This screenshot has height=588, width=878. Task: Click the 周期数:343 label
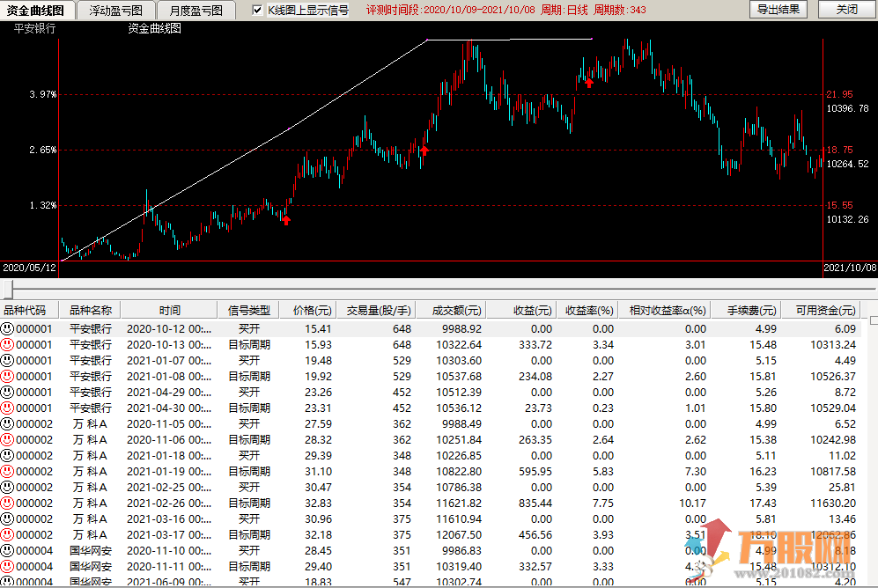point(619,10)
